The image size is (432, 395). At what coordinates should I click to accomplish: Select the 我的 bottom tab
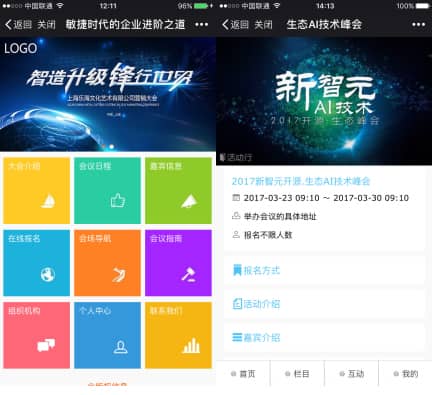pyautogui.click(x=406, y=374)
